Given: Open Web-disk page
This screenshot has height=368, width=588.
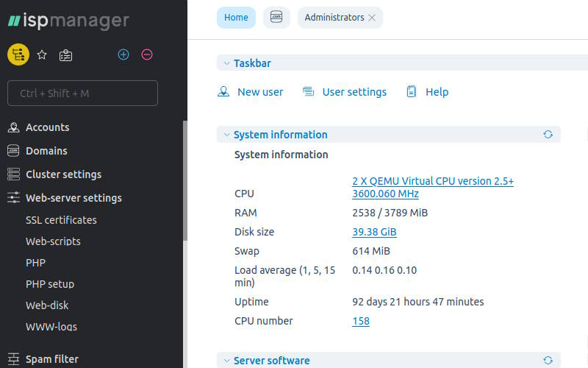Looking at the screenshot, I should [47, 305].
